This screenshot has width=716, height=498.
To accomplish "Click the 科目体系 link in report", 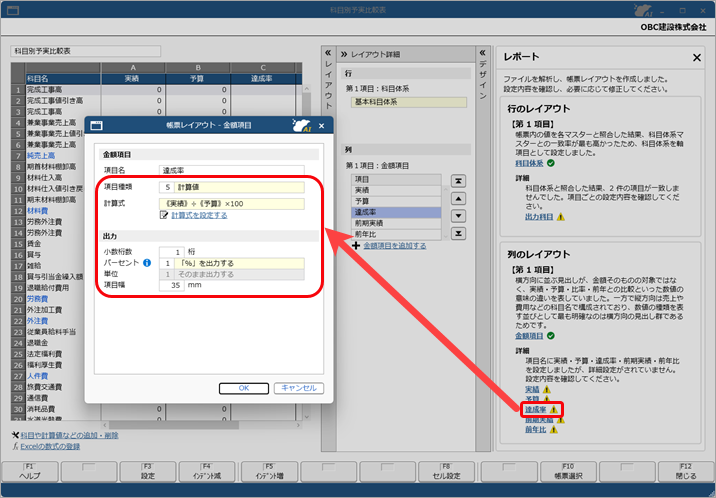I will (x=529, y=163).
